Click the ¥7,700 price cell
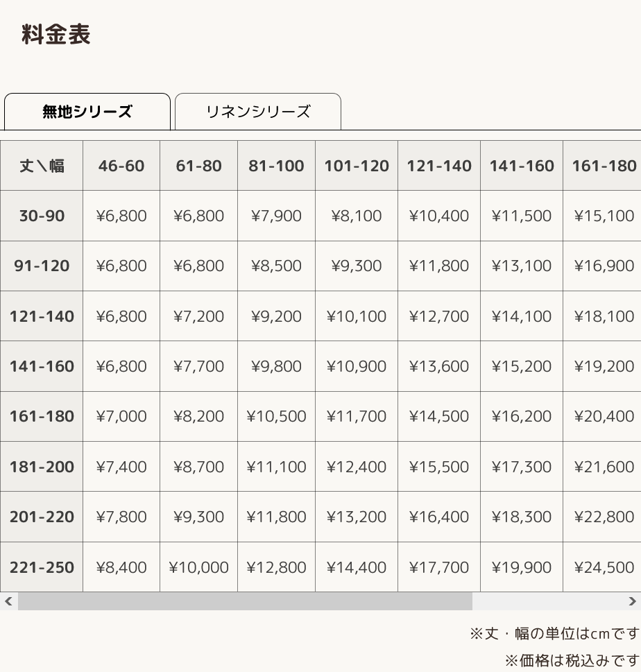Viewport: 641px width, 672px height. (x=199, y=366)
